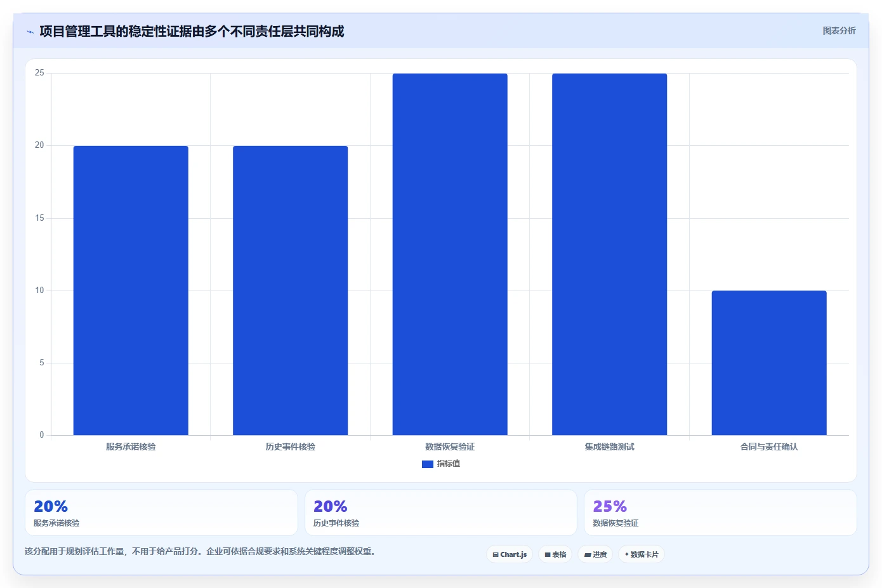Click the 进度 tag button
Image resolution: width=882 pixels, height=588 pixels.
pos(595,554)
